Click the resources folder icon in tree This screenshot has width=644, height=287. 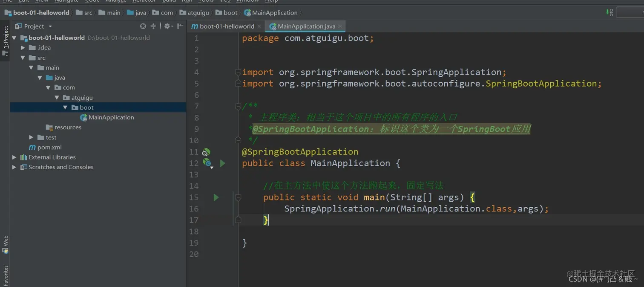click(x=49, y=128)
